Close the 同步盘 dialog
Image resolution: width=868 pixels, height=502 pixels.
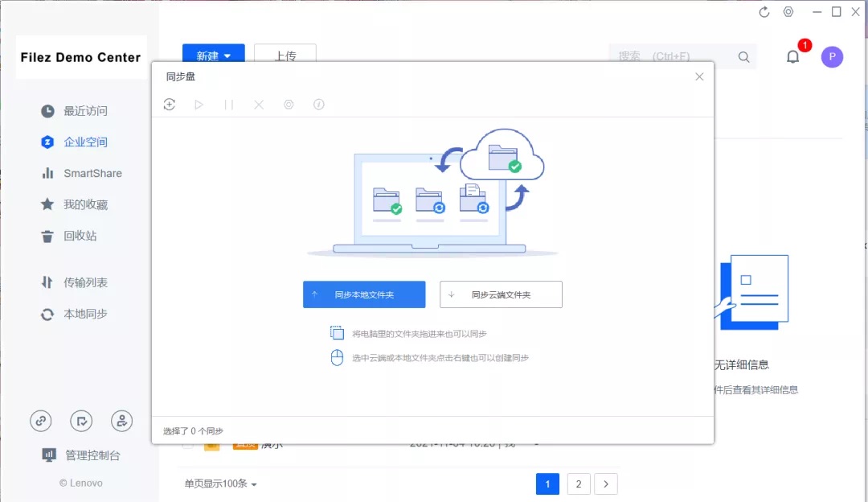pyautogui.click(x=699, y=76)
